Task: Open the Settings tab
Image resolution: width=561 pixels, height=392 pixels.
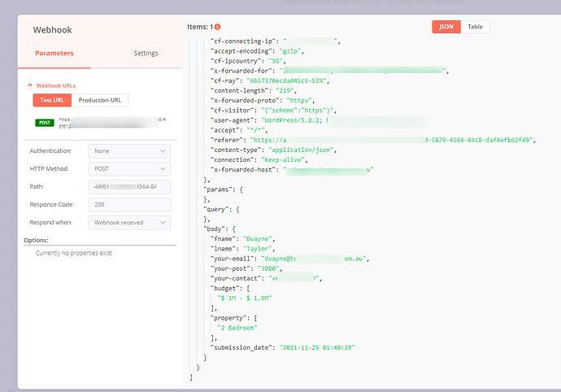Action: [146, 54]
